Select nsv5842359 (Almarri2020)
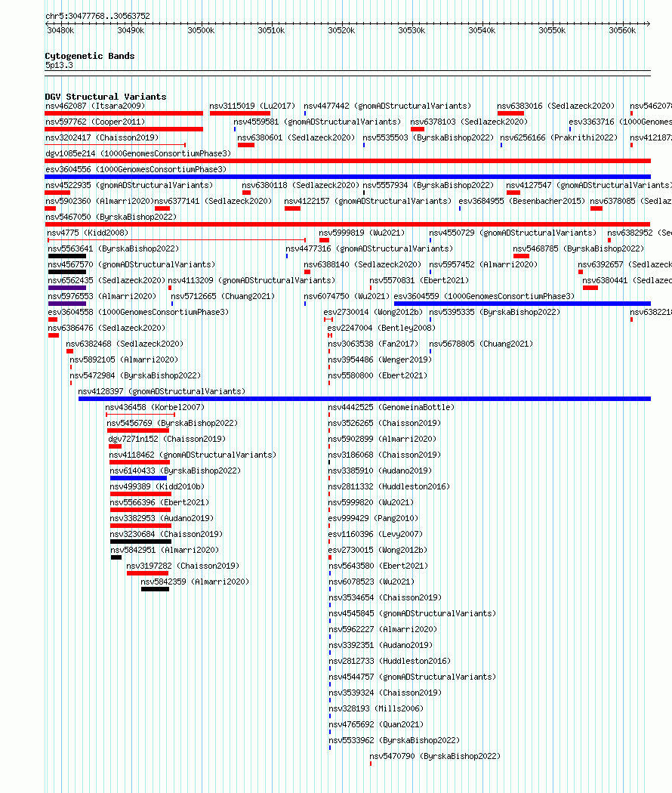Viewport: 672px width, 793px height. pyautogui.click(x=195, y=582)
